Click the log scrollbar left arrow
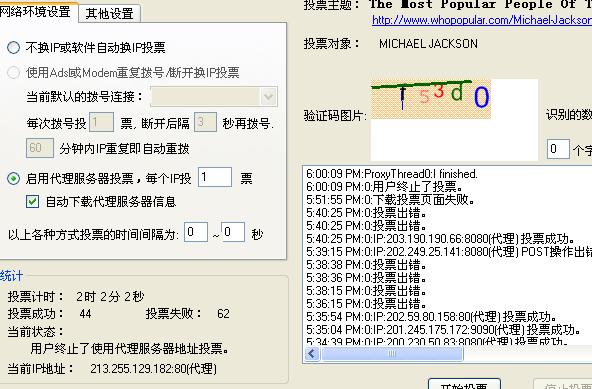The height and width of the screenshot is (389, 592). point(312,354)
